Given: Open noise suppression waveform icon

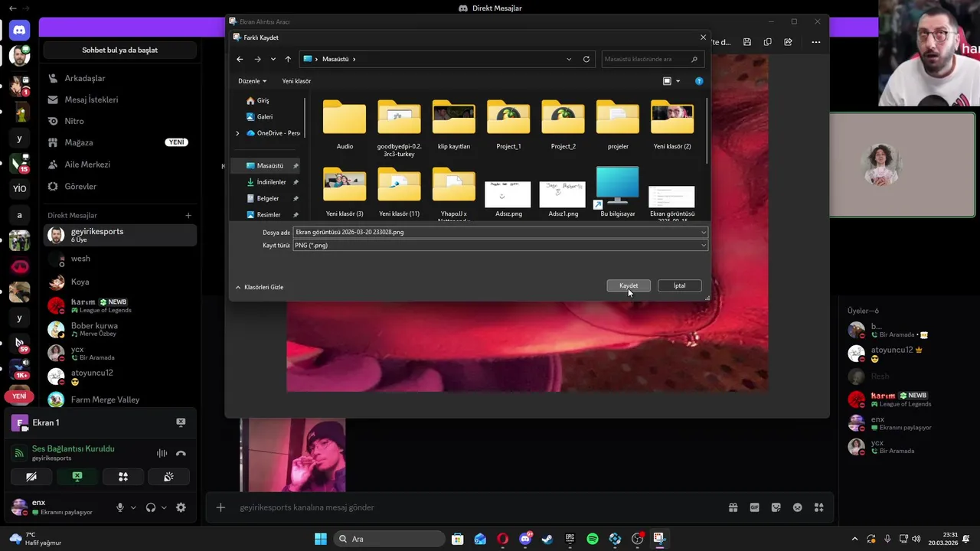Looking at the screenshot, I should tap(162, 453).
